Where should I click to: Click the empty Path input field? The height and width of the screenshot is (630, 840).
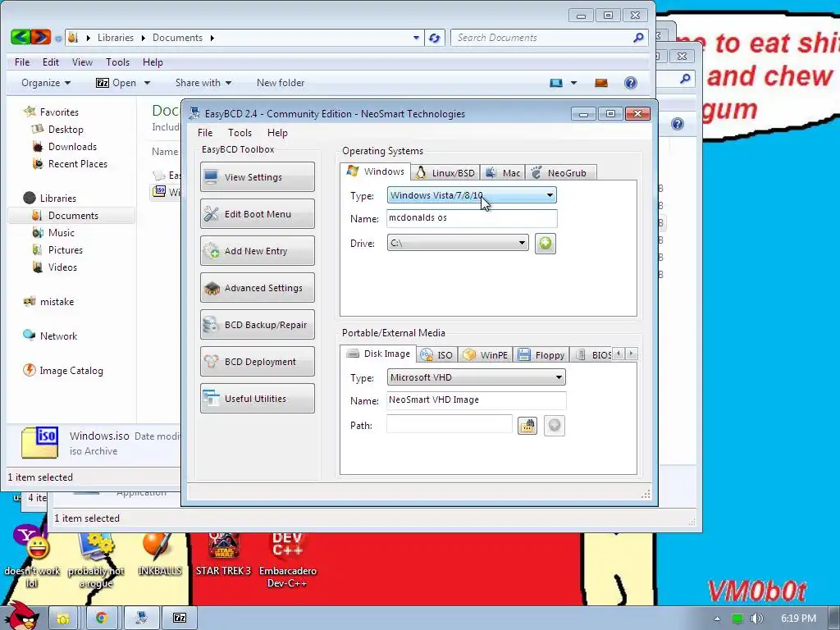click(449, 424)
